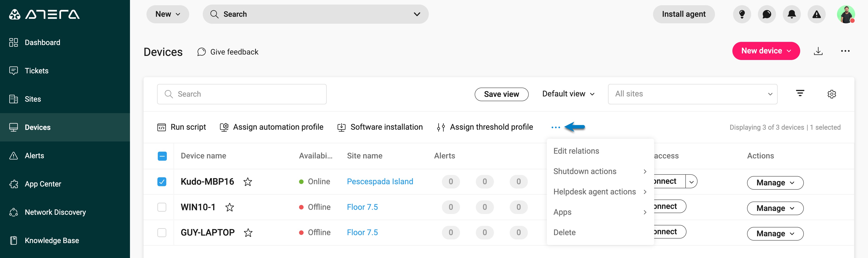The image size is (868, 258).
Task: Click the Availability column header
Action: pyautogui.click(x=316, y=156)
